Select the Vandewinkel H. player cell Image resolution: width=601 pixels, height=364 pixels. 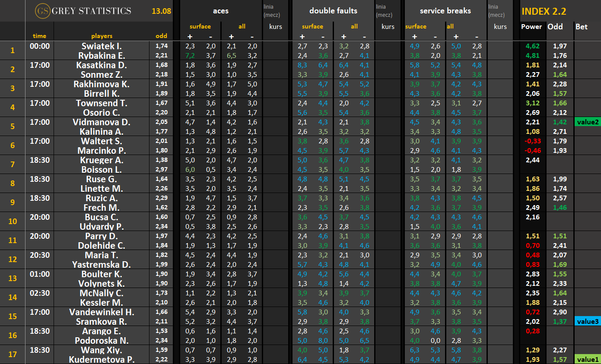coord(102,312)
